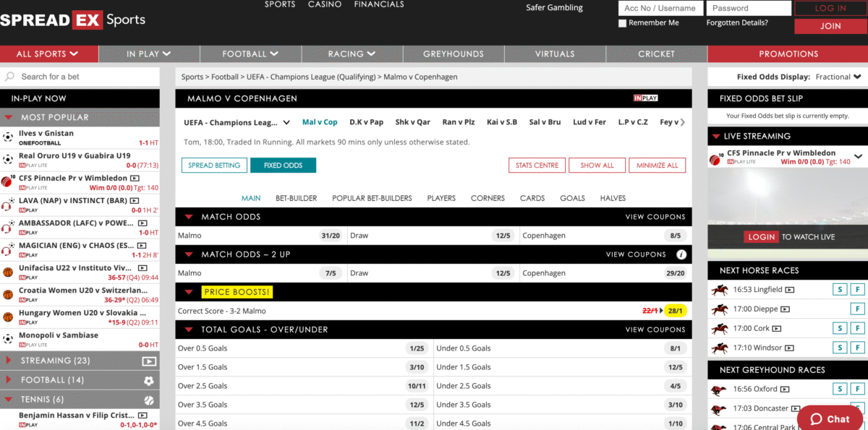Open the Chat bubble
This screenshot has height=430, width=868.
(830, 419)
